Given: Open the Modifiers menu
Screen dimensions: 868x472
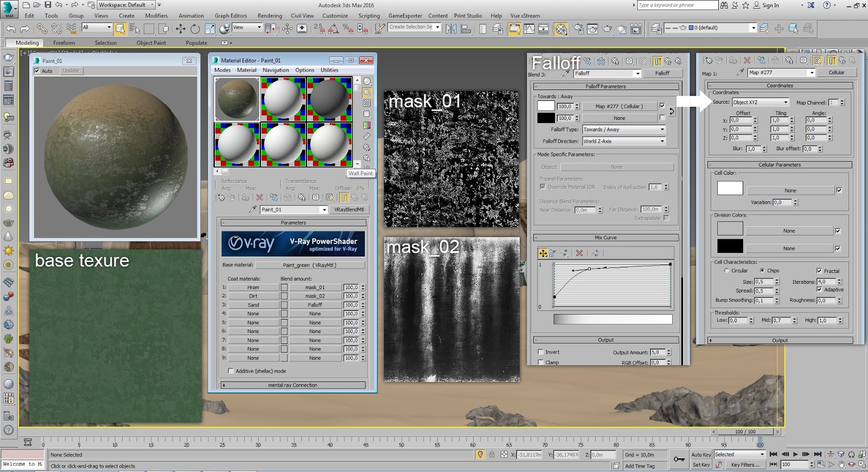Looking at the screenshot, I should (x=156, y=16).
